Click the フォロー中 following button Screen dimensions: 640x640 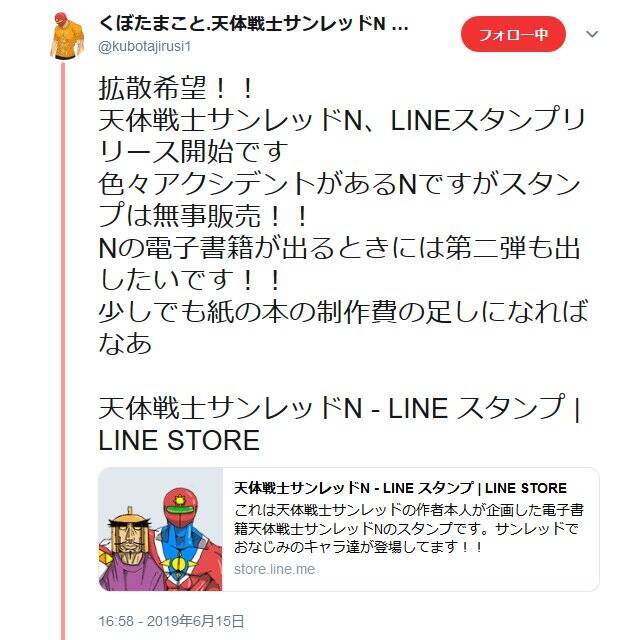click(513, 34)
